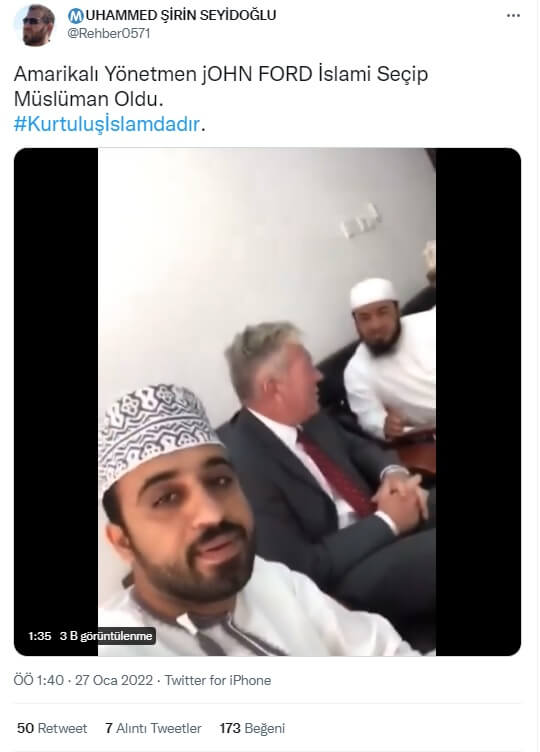This screenshot has height=752, width=540.
Task: Click the 27 Oca 2022 date
Action: click(x=114, y=680)
